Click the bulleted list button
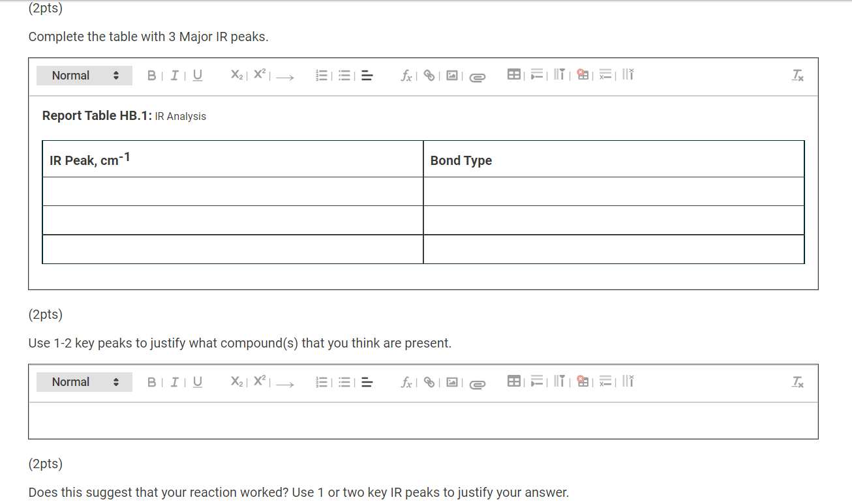This screenshot has height=504, width=852. (344, 76)
